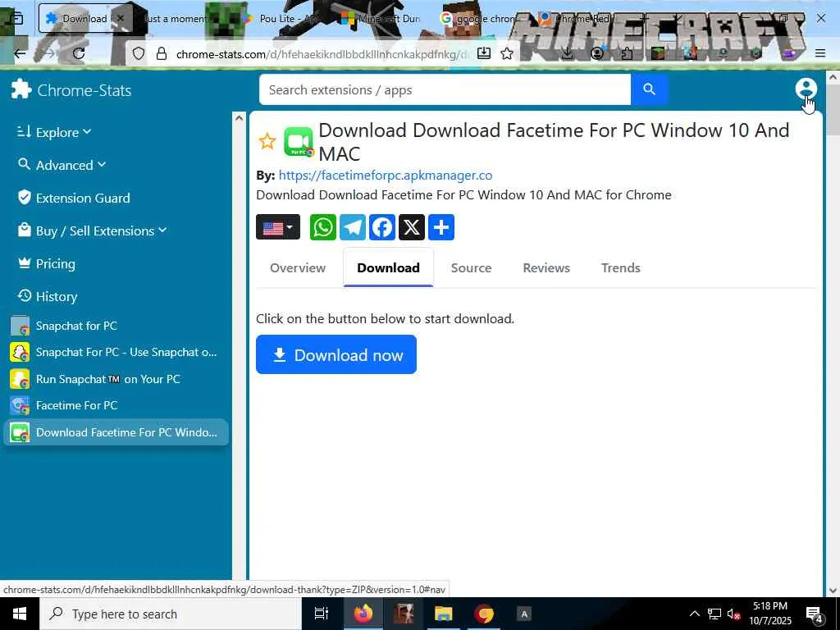Open History in sidebar
The image size is (840, 630).
click(x=48, y=296)
